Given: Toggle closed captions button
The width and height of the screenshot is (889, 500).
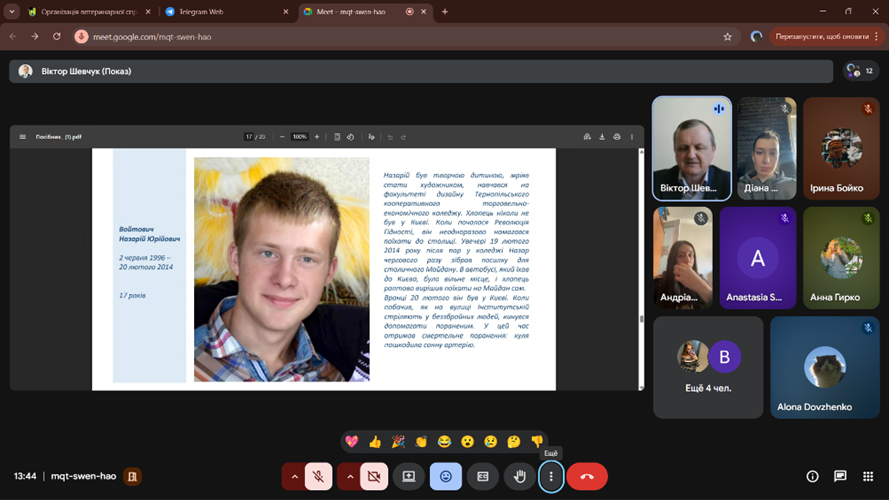Looking at the screenshot, I should point(481,477).
